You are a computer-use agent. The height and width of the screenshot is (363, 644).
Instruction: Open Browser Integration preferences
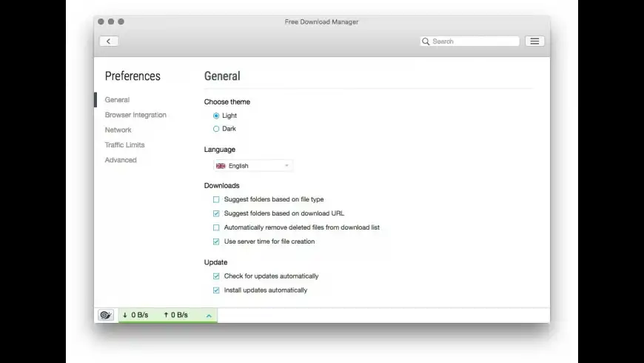click(135, 115)
